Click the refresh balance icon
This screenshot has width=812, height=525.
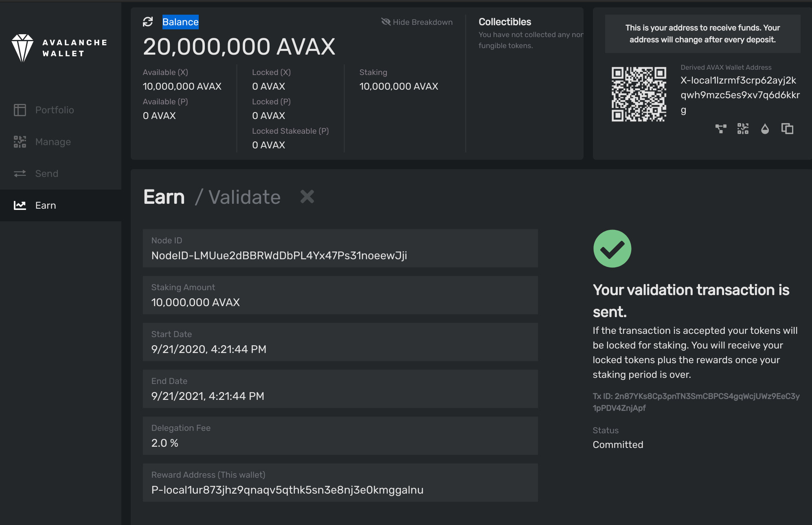[x=148, y=22]
